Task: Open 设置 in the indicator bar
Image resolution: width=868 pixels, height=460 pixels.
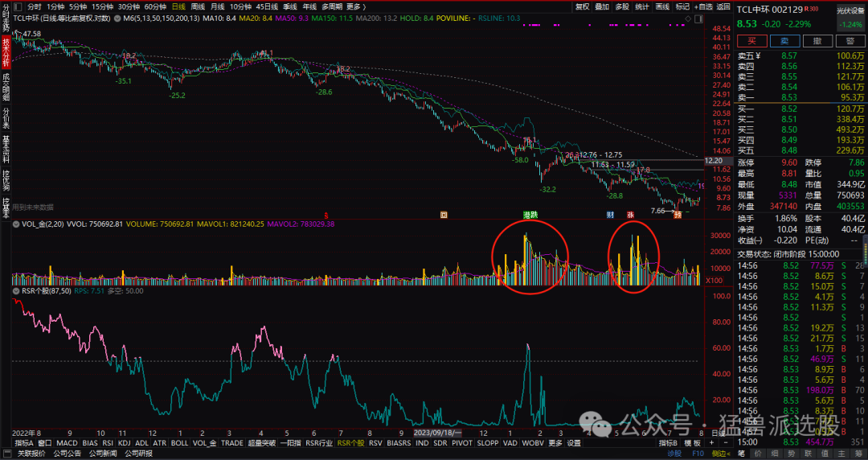Action: tap(574, 443)
